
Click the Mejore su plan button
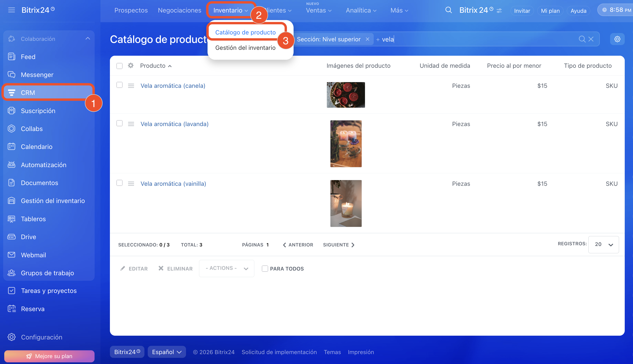49,356
